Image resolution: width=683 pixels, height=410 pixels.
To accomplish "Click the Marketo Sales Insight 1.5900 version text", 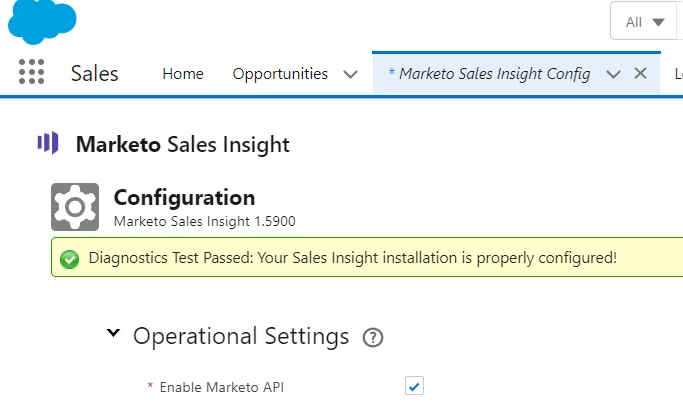I will (204, 220).
